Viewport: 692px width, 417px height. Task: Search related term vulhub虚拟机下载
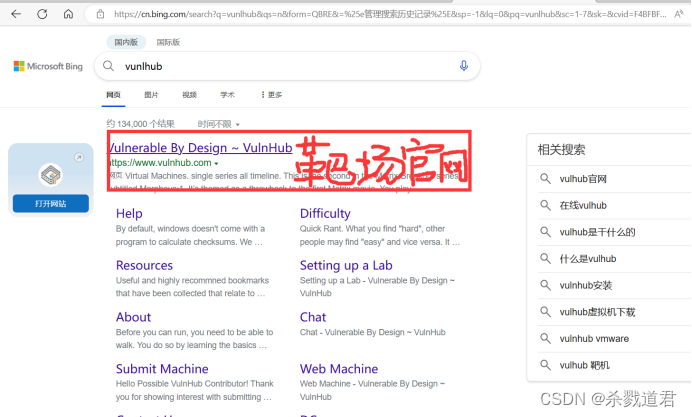click(x=597, y=312)
